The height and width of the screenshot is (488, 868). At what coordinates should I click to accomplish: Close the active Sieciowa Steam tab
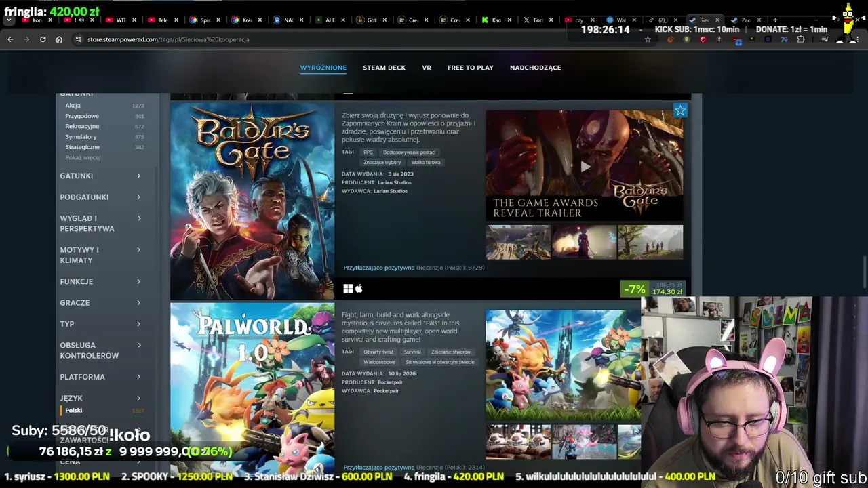click(x=717, y=20)
